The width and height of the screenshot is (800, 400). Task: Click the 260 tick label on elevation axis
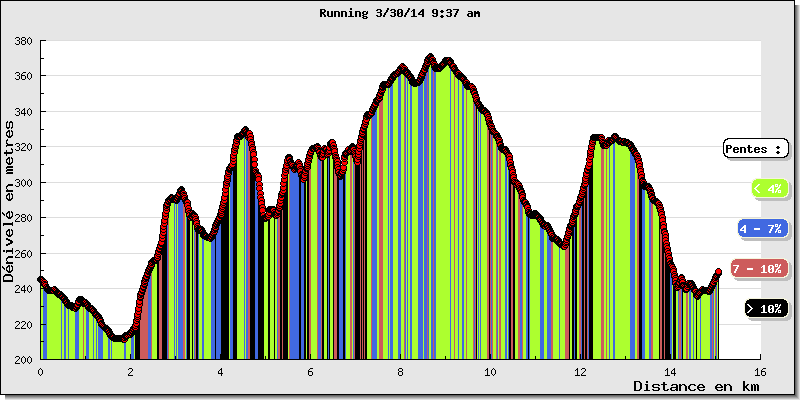click(23, 254)
